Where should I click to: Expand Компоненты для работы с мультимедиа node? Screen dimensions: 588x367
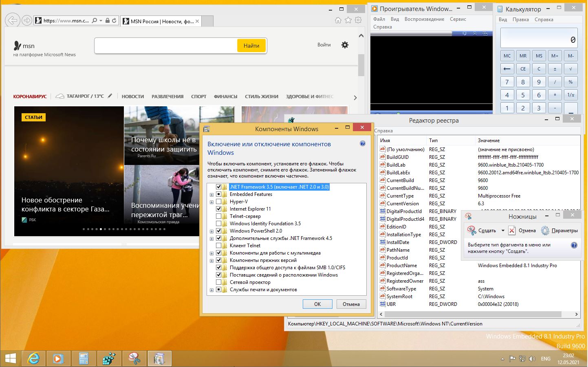coord(211,253)
